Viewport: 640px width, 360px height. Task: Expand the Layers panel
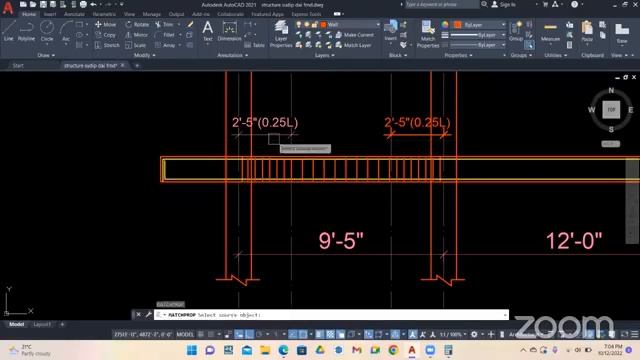tap(324, 55)
